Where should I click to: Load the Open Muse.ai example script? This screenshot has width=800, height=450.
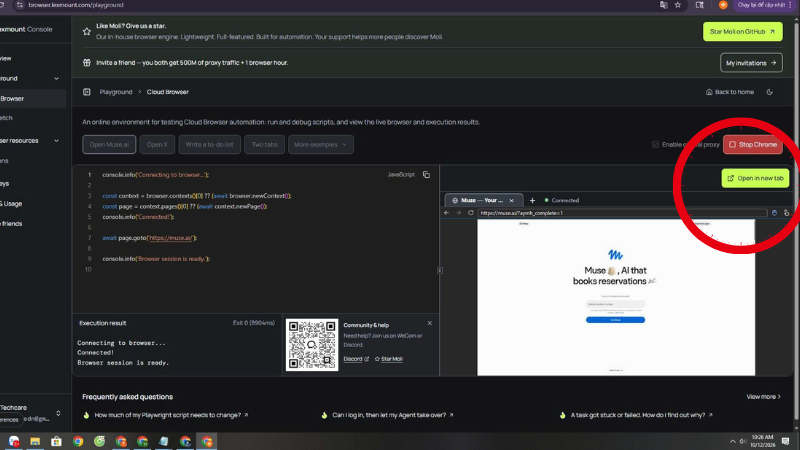(109, 144)
